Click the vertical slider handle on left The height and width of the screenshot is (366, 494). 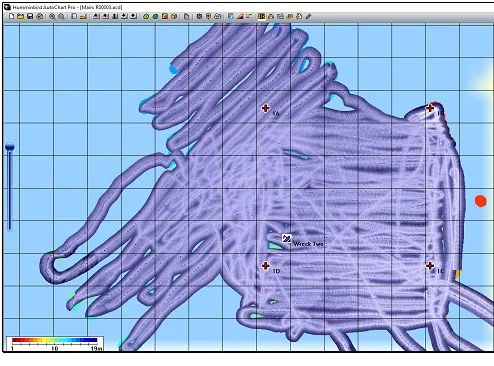click(x=10, y=146)
